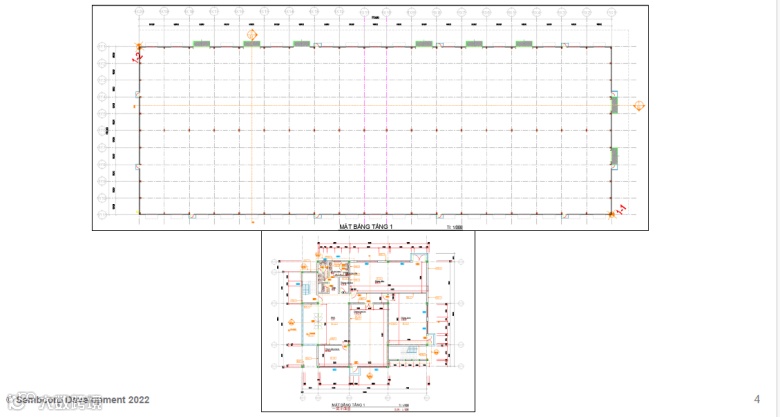The height and width of the screenshot is (417, 780).
Task: Click the 'MẶT BẰNG TẦNG 1' title under warehouse plan
Action: tap(367, 226)
